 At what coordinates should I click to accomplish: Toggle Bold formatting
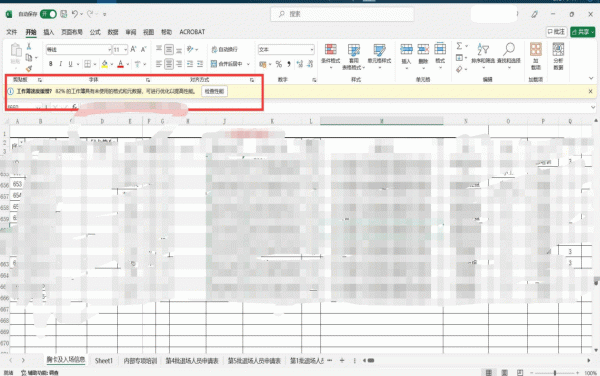(51, 64)
